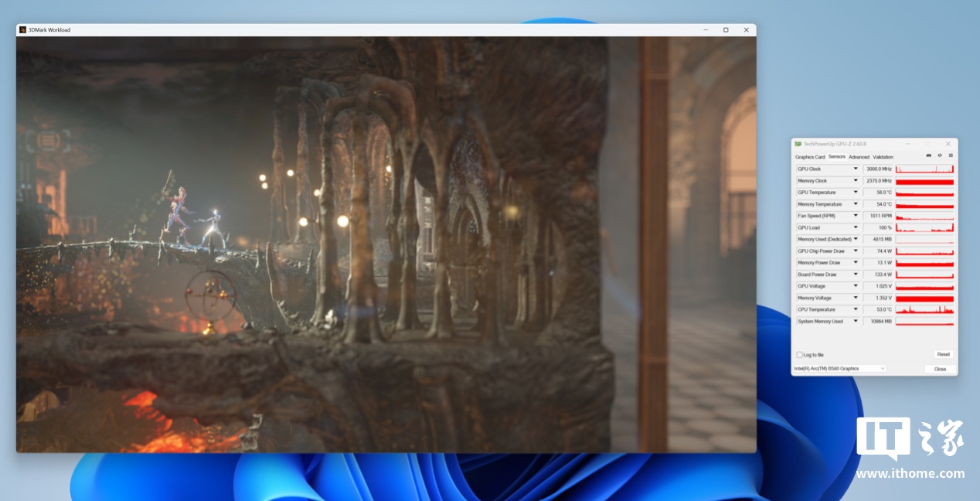980x501 pixels.
Task: Maximize the 3DMark Workload window
Action: (x=726, y=30)
